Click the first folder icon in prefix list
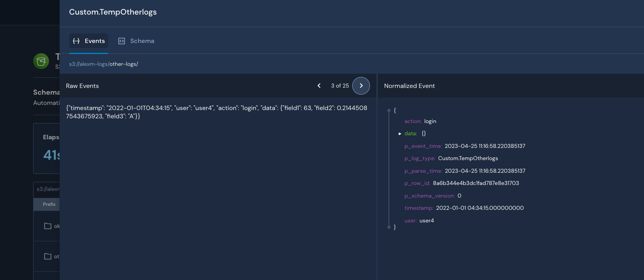Screen dimensions: 644x280 48,226
